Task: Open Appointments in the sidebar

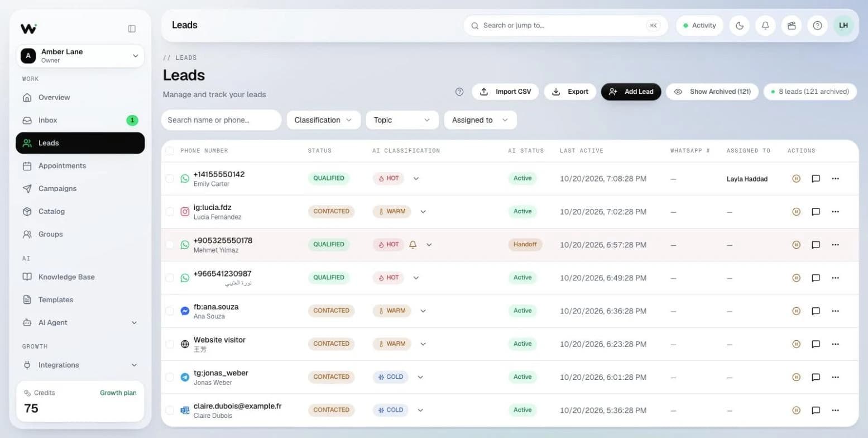Action: (80, 166)
